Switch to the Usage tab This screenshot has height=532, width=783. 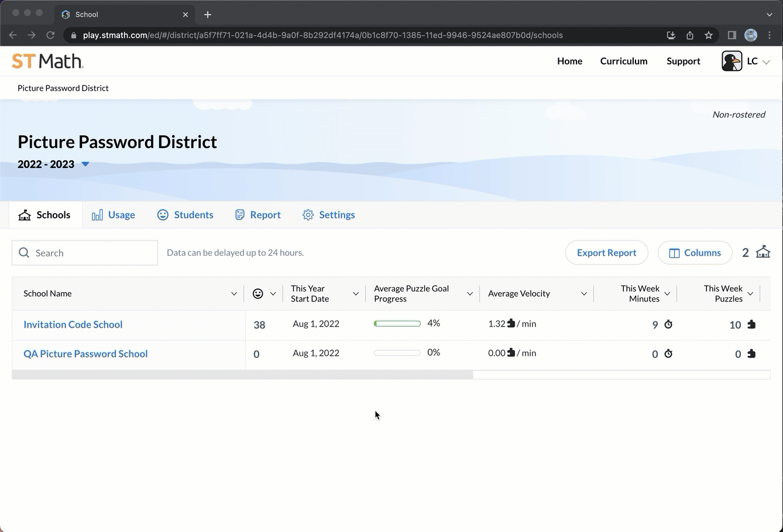coord(114,215)
